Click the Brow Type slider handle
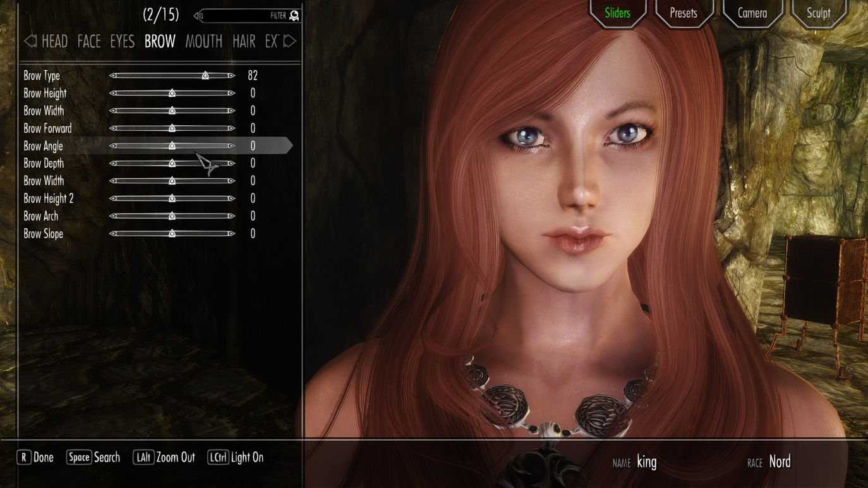This screenshot has width=868, height=488. point(205,76)
